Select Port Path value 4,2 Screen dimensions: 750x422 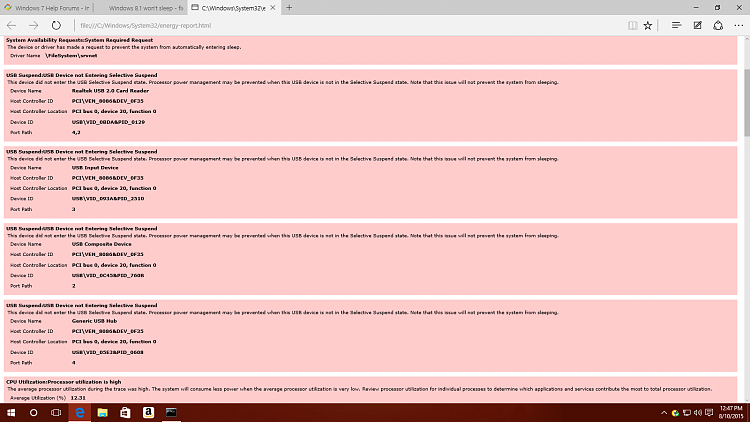click(x=76, y=133)
